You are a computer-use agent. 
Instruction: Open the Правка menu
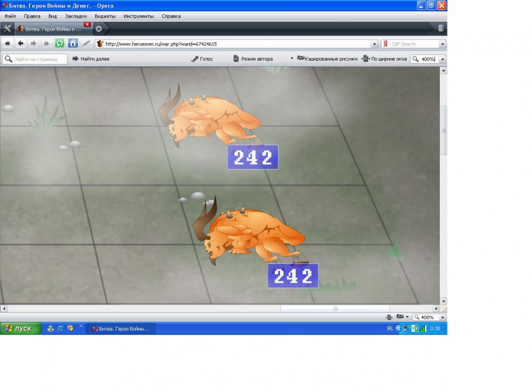pyautogui.click(x=32, y=17)
